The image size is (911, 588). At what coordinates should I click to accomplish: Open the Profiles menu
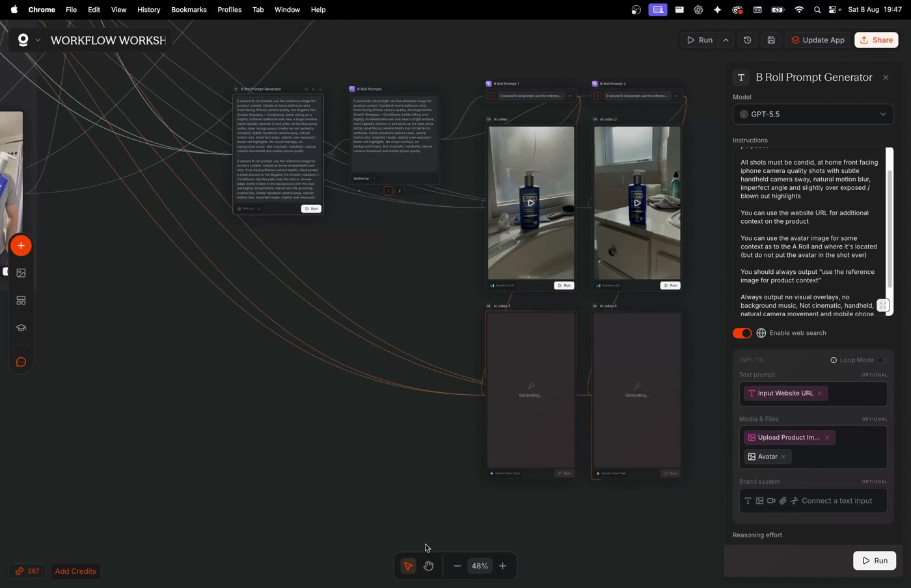(229, 10)
